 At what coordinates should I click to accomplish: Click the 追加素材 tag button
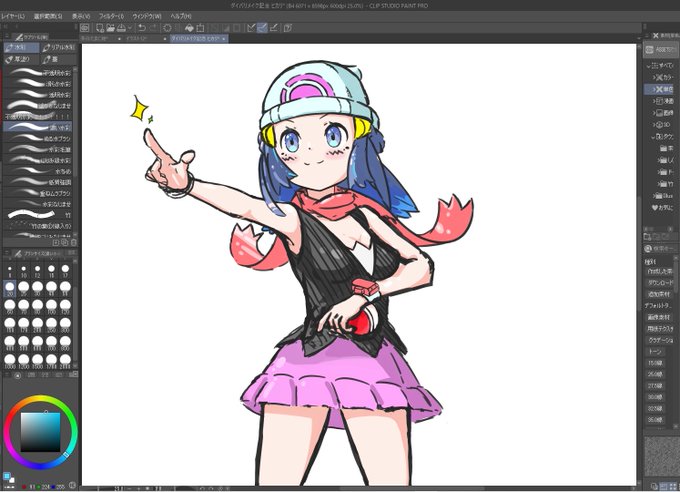point(660,294)
